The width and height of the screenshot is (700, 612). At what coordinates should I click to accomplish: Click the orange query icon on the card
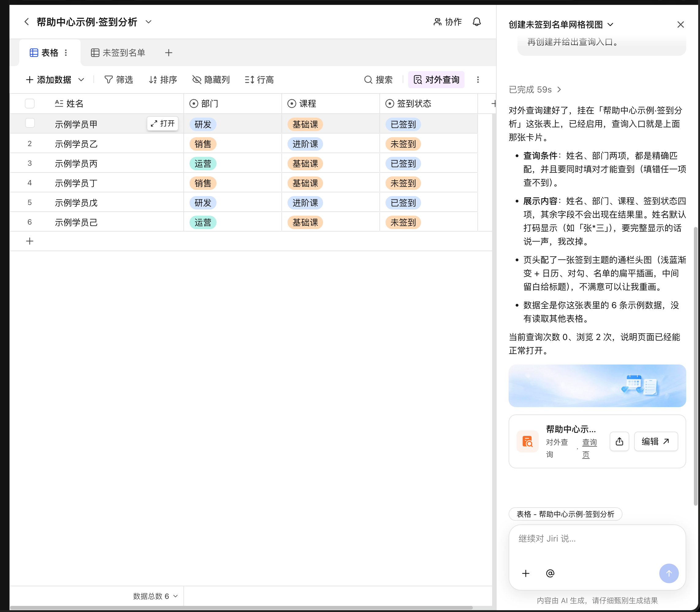(x=527, y=441)
